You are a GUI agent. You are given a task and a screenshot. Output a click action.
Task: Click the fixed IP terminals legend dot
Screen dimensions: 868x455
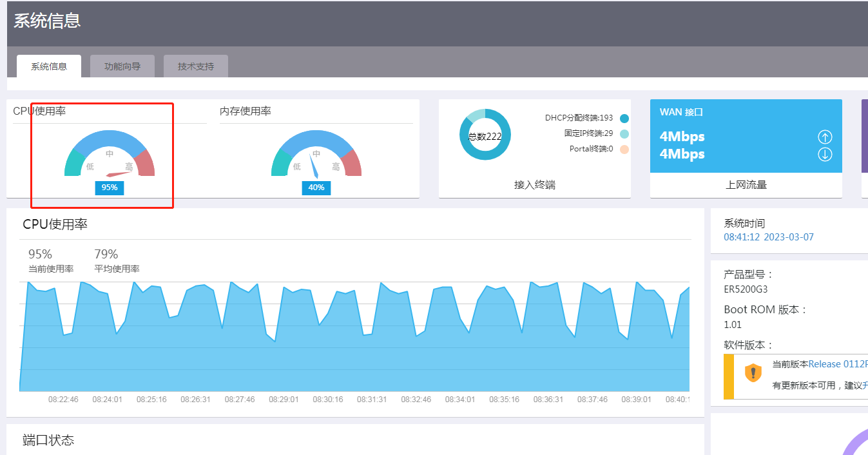click(x=624, y=133)
